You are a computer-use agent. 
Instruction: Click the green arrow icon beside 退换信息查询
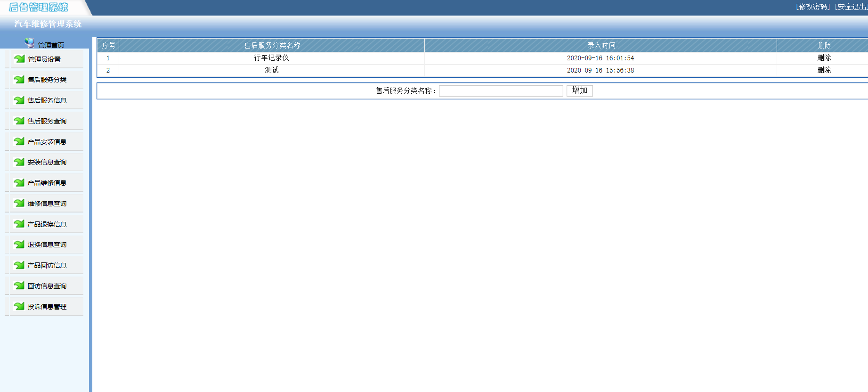point(19,244)
